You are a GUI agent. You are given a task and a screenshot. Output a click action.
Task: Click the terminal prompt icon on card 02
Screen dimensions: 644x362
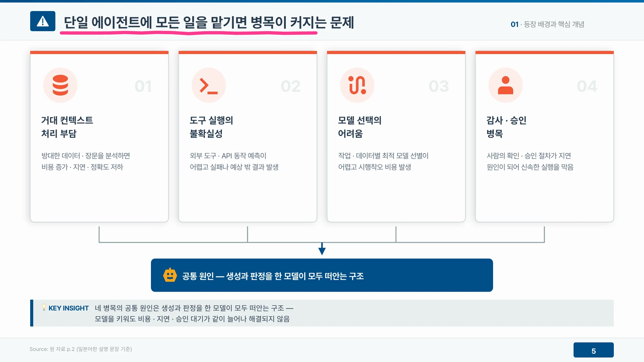209,85
